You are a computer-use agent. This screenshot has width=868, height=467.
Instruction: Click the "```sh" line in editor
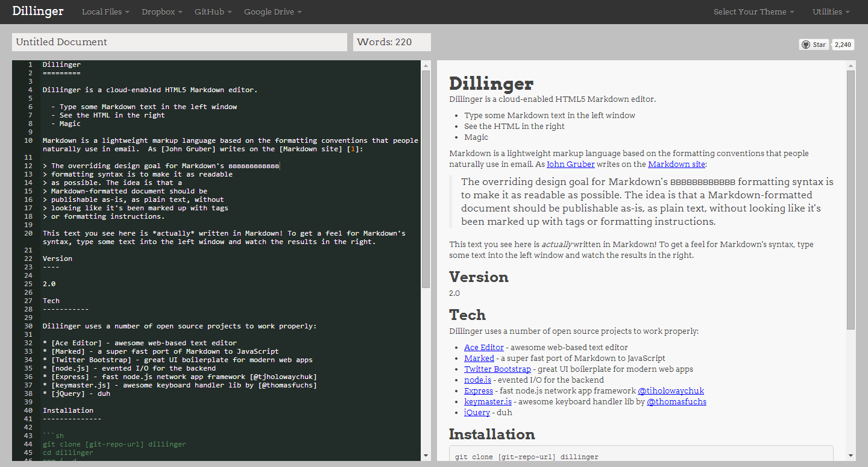53,436
